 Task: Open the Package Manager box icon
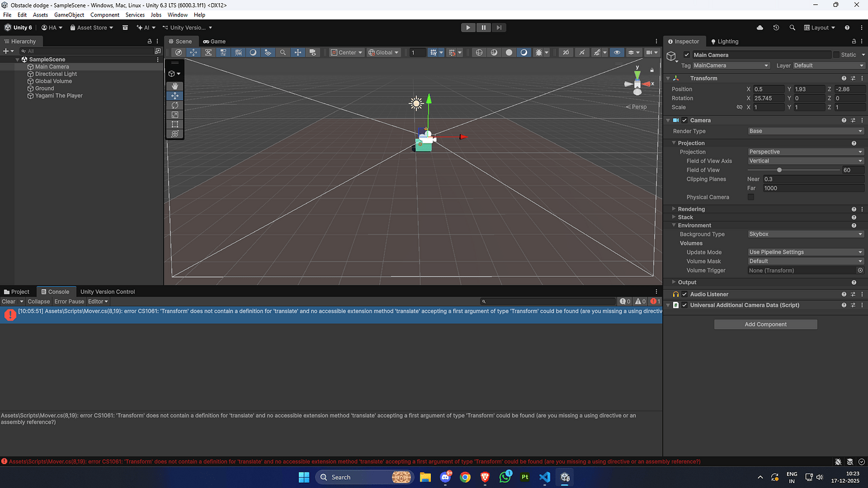[125, 28]
